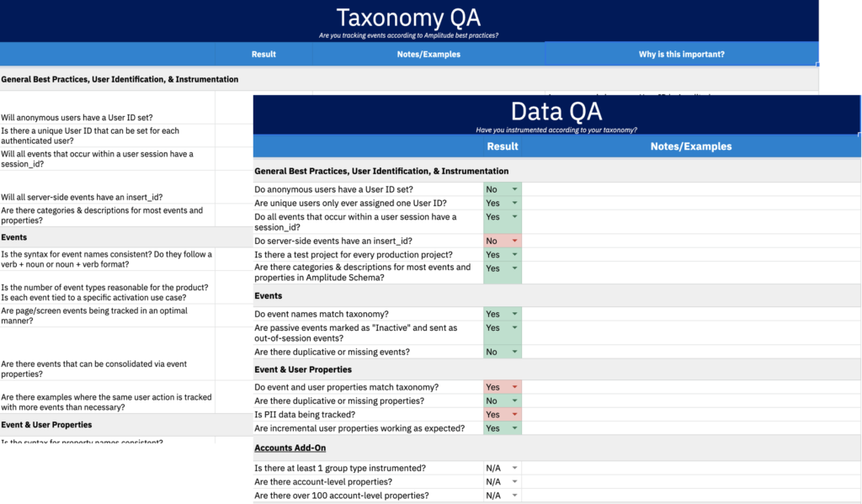Click 'Is there a test project for every production project?'
Screen dimensions: 862x504
[x=354, y=254]
